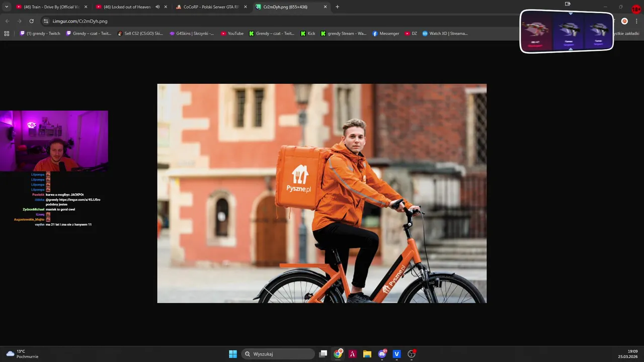Open the Messenger bookmark
The image size is (644, 362).
(386, 34)
